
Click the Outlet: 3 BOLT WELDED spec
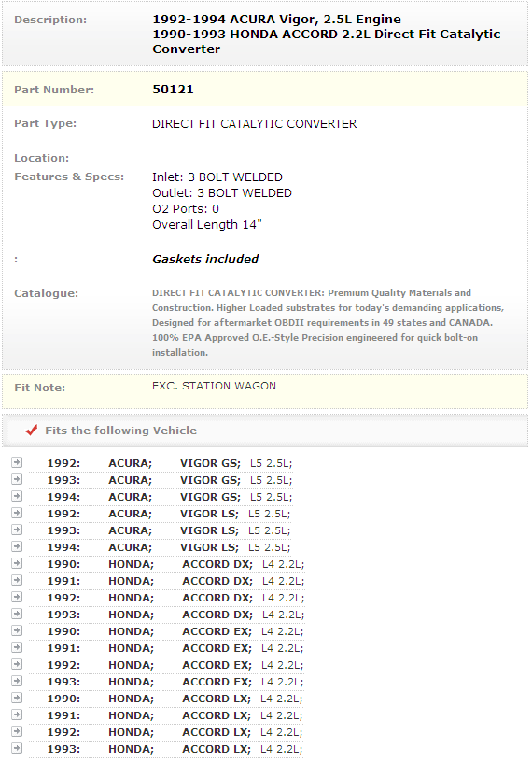[x=222, y=193]
